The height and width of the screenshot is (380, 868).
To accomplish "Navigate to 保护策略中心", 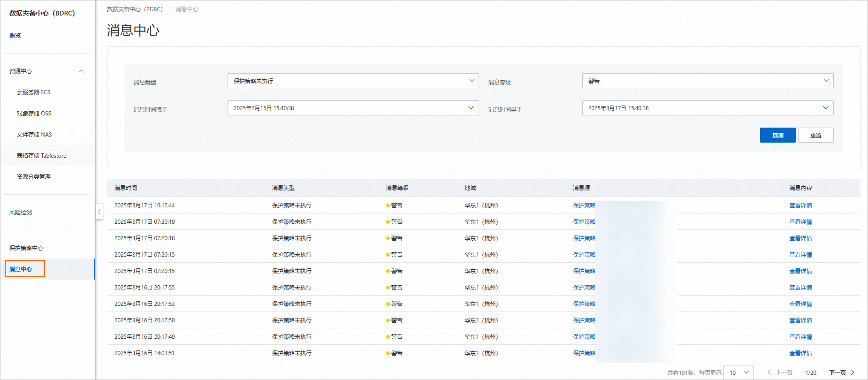I will pyautogui.click(x=26, y=248).
